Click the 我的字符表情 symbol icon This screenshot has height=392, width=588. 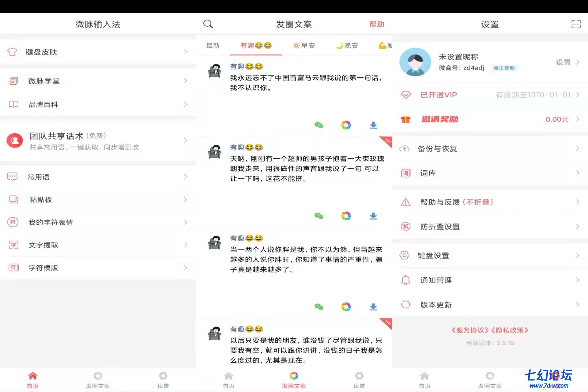tap(13, 222)
